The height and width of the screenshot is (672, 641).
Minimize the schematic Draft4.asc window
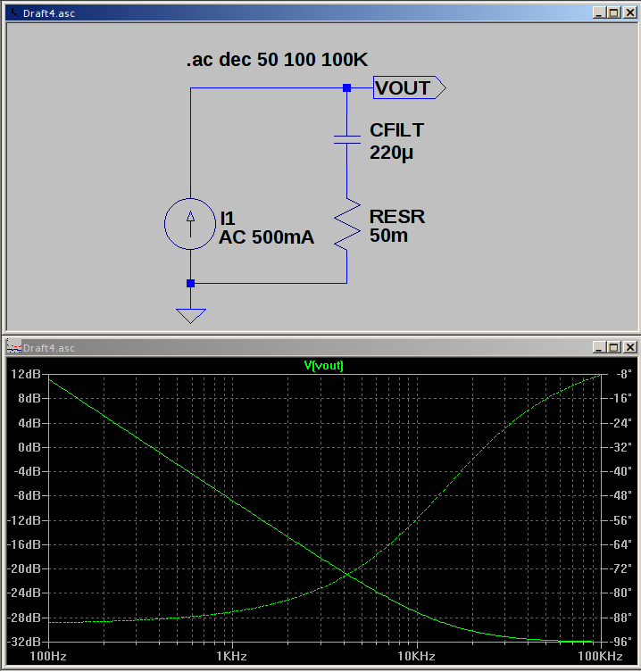[x=598, y=12]
